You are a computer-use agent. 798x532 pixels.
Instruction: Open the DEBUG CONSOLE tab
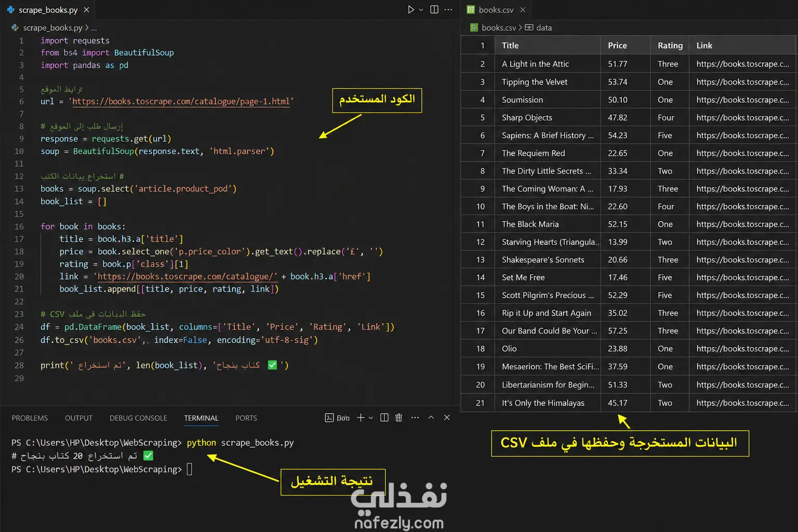[138, 418]
